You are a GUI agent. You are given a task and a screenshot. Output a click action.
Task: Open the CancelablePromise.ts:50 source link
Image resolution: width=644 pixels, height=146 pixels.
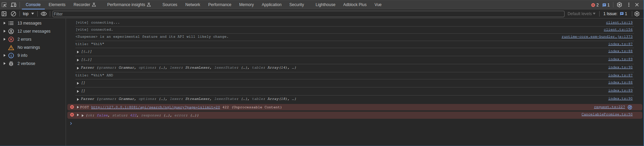(x=607, y=115)
